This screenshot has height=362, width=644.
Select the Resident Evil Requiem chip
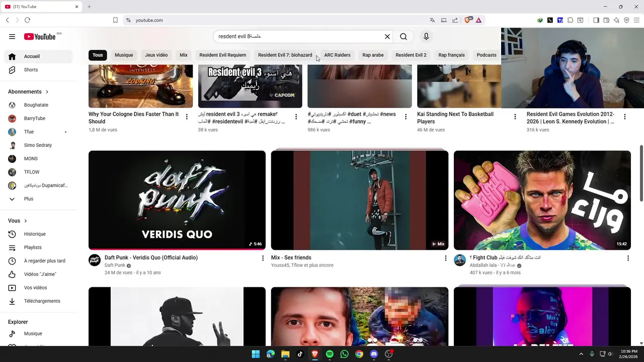(x=222, y=55)
